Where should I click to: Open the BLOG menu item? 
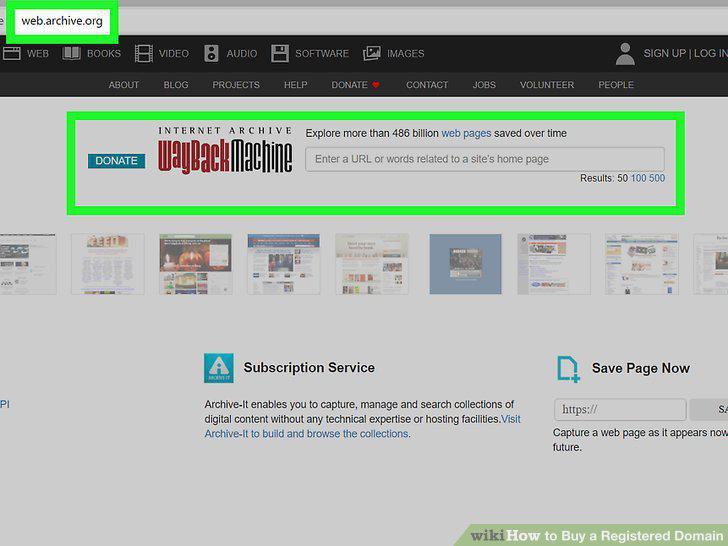click(176, 85)
